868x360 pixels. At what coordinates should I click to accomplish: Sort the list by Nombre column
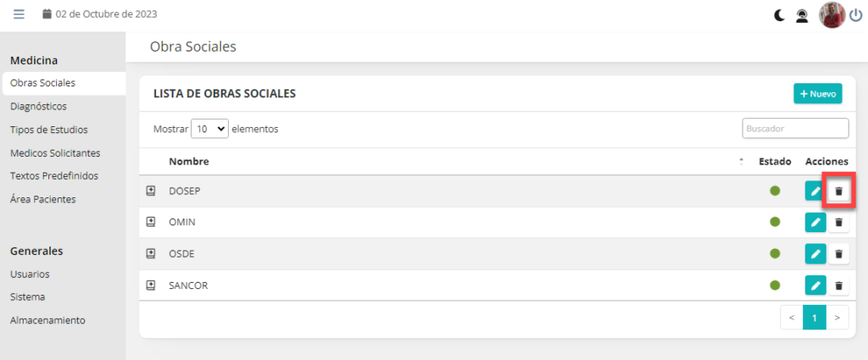click(188, 161)
